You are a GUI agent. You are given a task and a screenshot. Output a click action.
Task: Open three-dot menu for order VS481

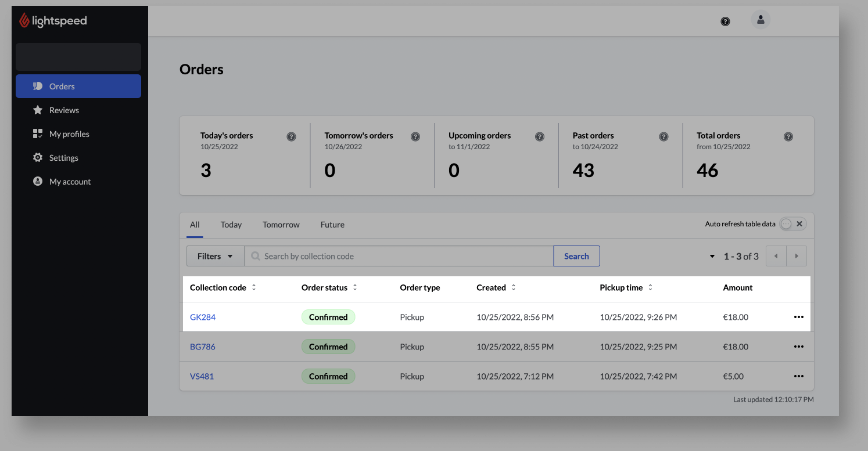tap(799, 376)
